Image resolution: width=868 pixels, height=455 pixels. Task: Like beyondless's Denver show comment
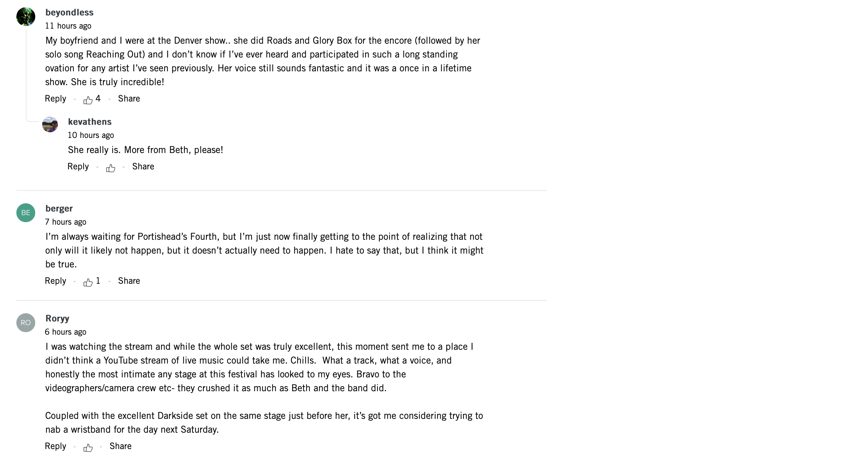click(88, 100)
